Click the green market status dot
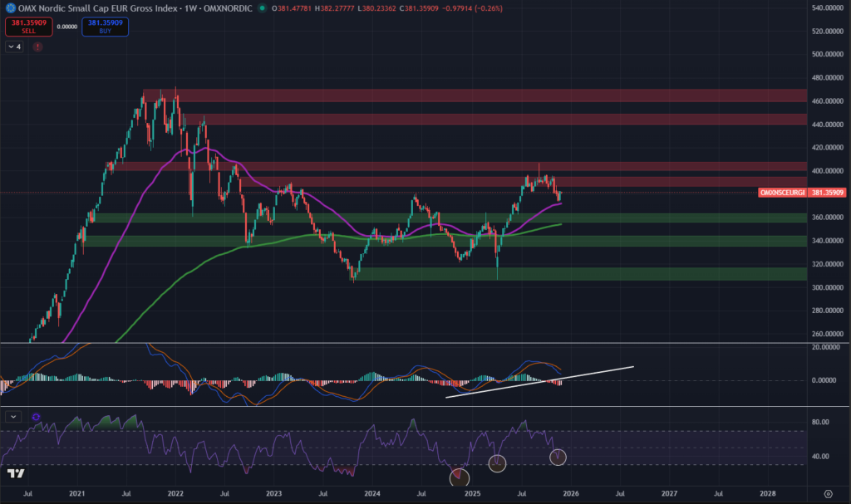Screen dimensions: 851x504 263,8
